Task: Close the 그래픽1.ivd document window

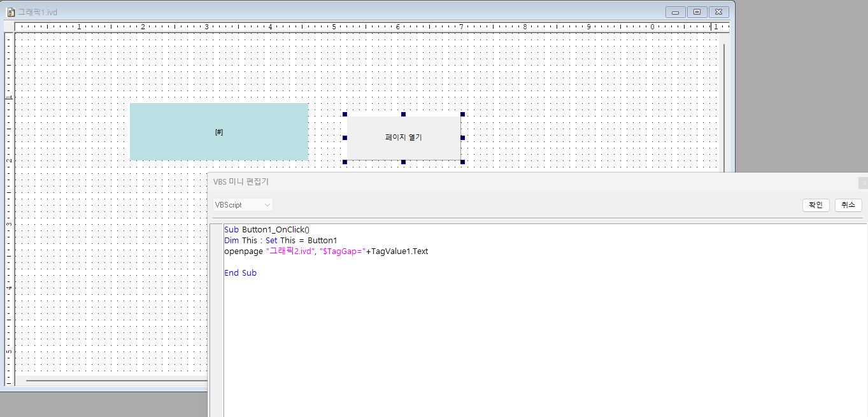Action: [718, 12]
